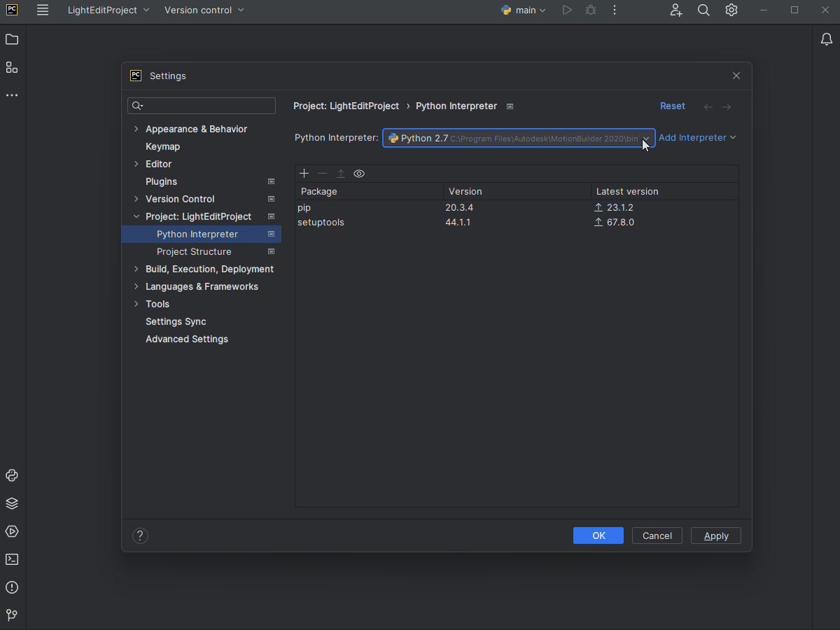Viewport: 840px width, 630px height.
Task: Open Code With Me icon
Action: click(x=675, y=10)
